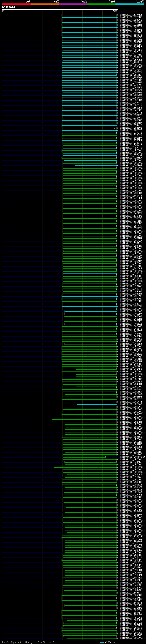Select the UniRef100_Q9VL13 label
146x644 pixels.
(x=131, y=633)
